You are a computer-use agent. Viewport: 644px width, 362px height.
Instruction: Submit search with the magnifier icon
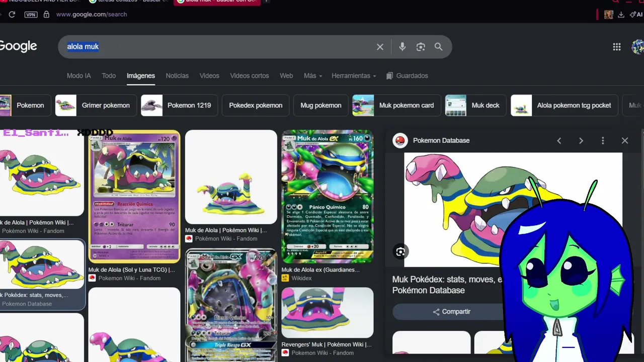pyautogui.click(x=439, y=47)
